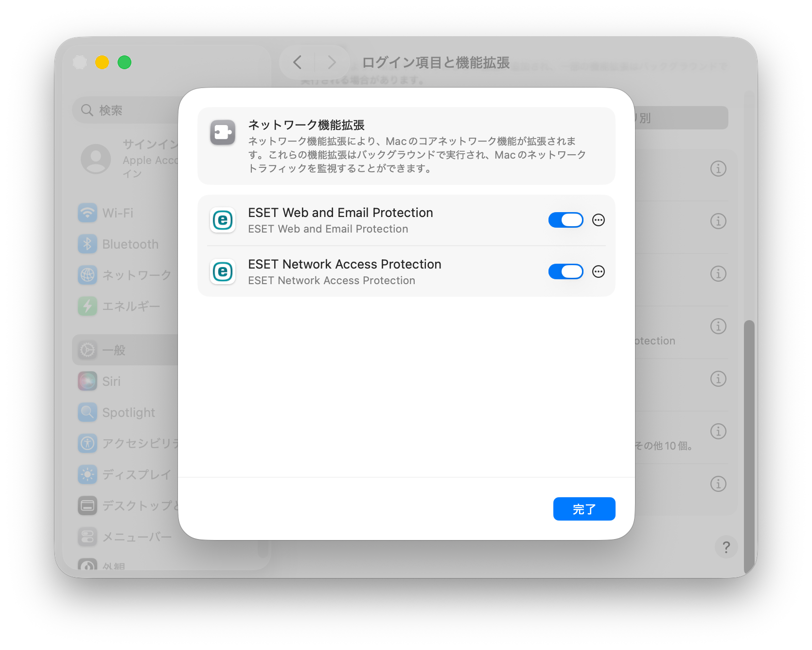Click the Wi-Fi icon in sidebar
Screen dimensions: 812x650
[x=88, y=213]
